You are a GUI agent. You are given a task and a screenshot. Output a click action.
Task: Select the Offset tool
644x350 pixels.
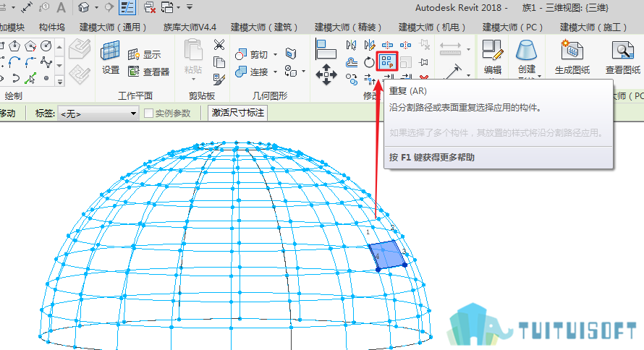pos(352,62)
